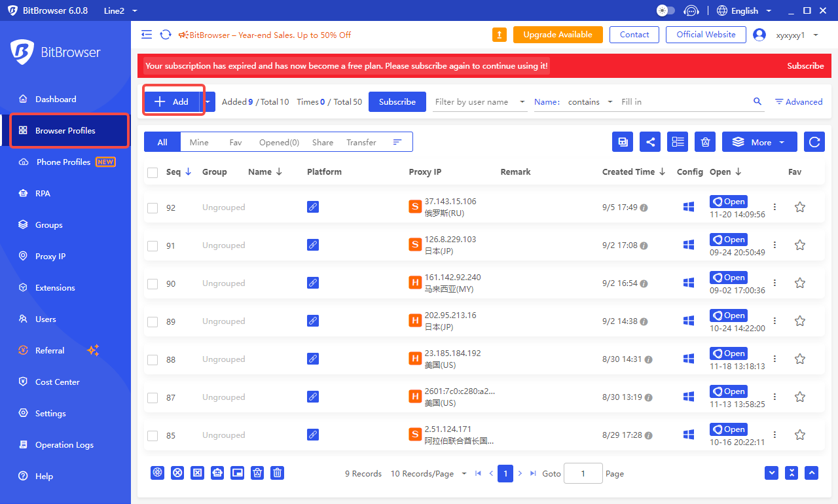838x504 pixels.
Task: Check the checkbox for profile 89
Action: point(153,321)
